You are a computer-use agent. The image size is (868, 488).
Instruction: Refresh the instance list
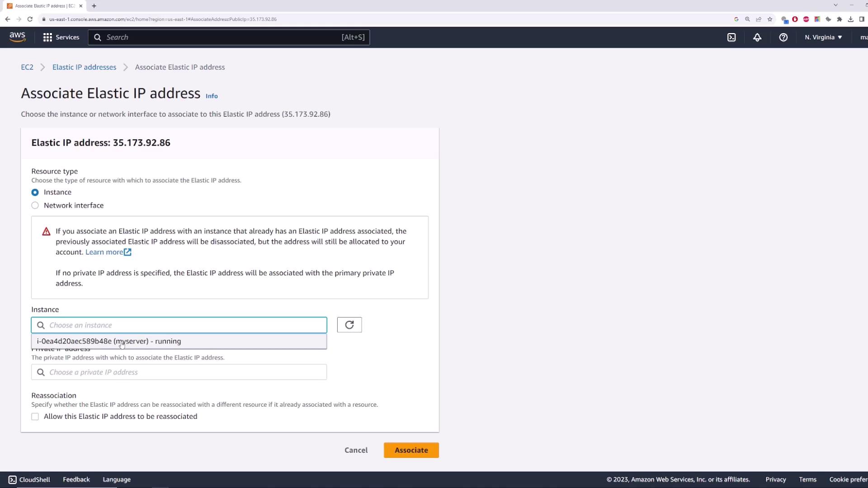click(349, 325)
